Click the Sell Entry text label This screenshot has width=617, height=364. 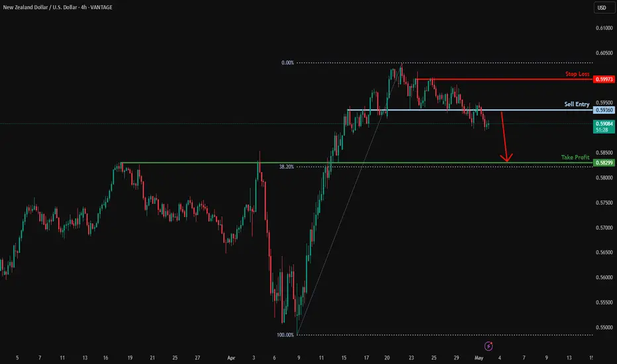(x=577, y=105)
